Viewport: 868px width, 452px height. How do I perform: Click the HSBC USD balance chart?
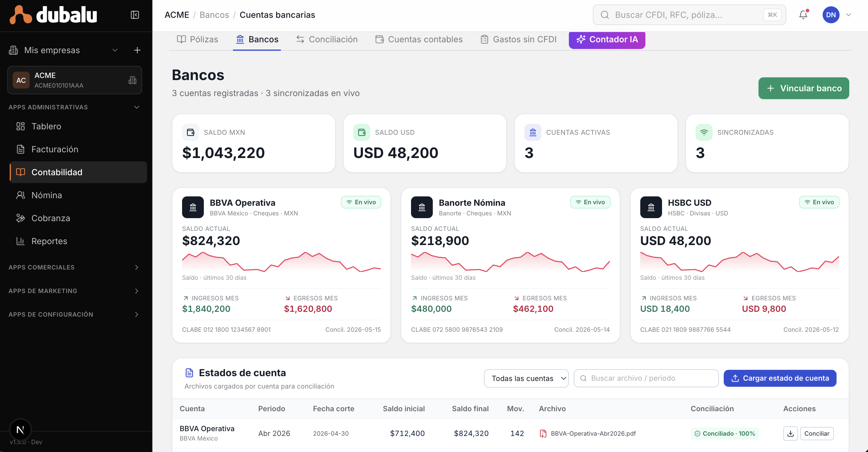click(x=739, y=262)
